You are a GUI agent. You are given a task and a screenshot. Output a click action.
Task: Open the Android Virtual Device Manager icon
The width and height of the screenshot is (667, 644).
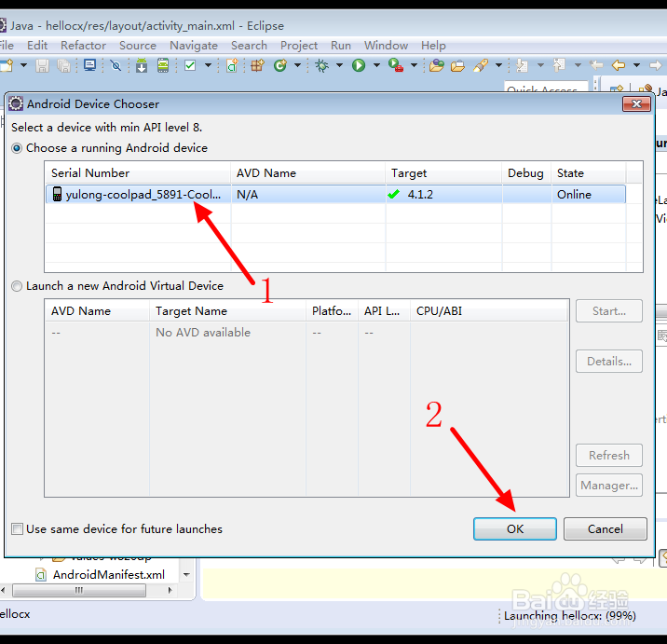coord(163,65)
